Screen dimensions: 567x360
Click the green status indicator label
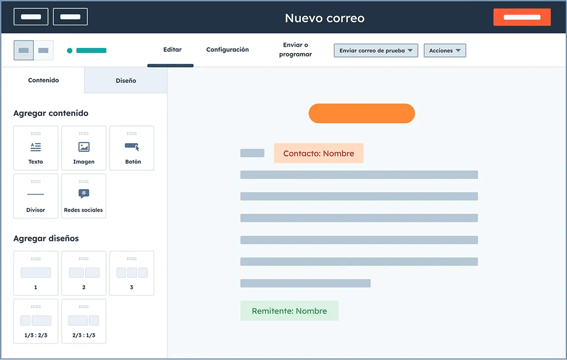(91, 51)
